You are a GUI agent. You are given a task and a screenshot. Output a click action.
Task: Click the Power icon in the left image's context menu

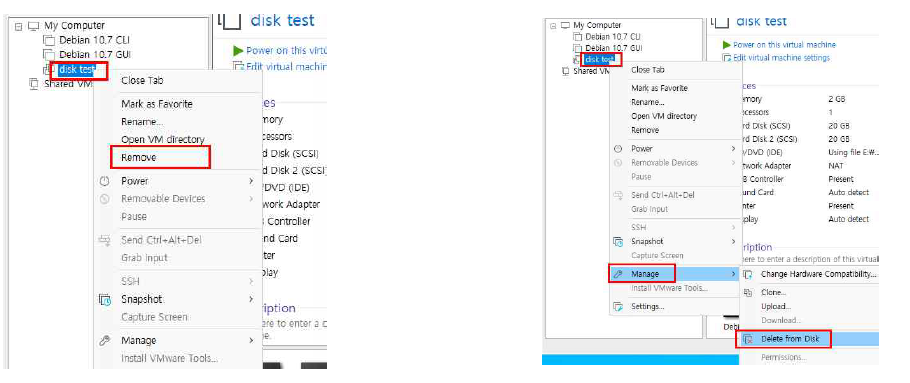104,181
